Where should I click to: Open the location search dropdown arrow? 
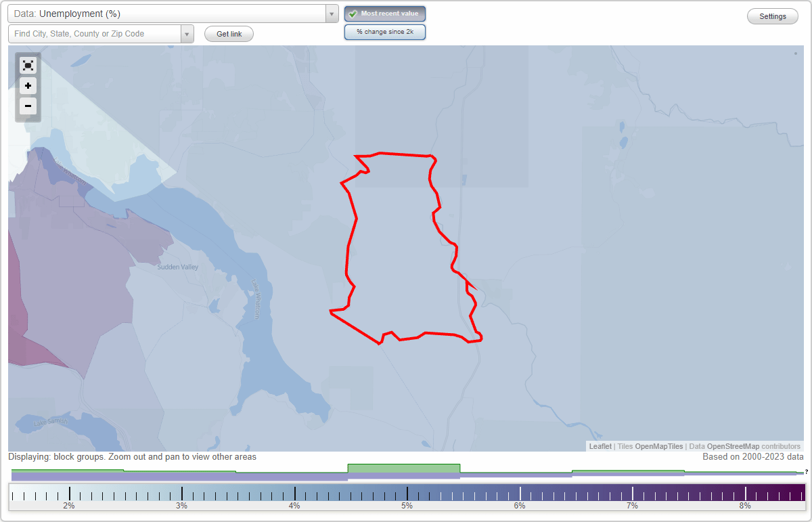(187, 33)
